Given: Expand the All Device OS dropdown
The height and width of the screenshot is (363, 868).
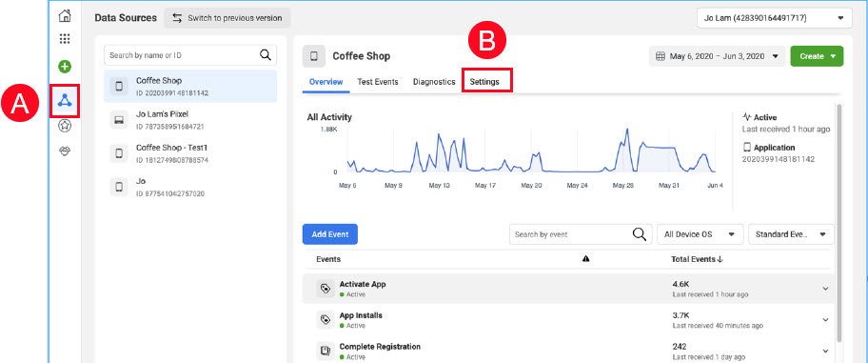Looking at the screenshot, I should pyautogui.click(x=700, y=233).
